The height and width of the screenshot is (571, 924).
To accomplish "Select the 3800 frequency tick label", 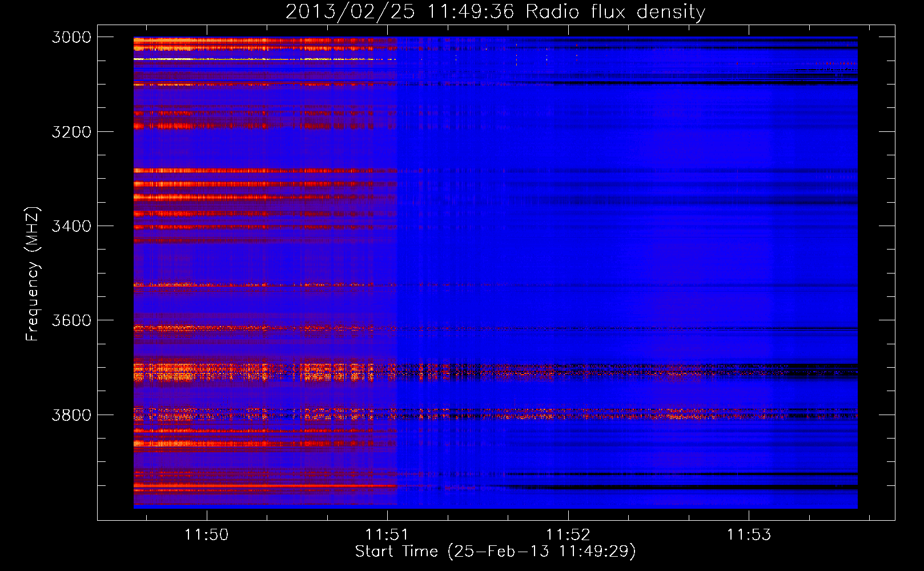I will point(71,415).
